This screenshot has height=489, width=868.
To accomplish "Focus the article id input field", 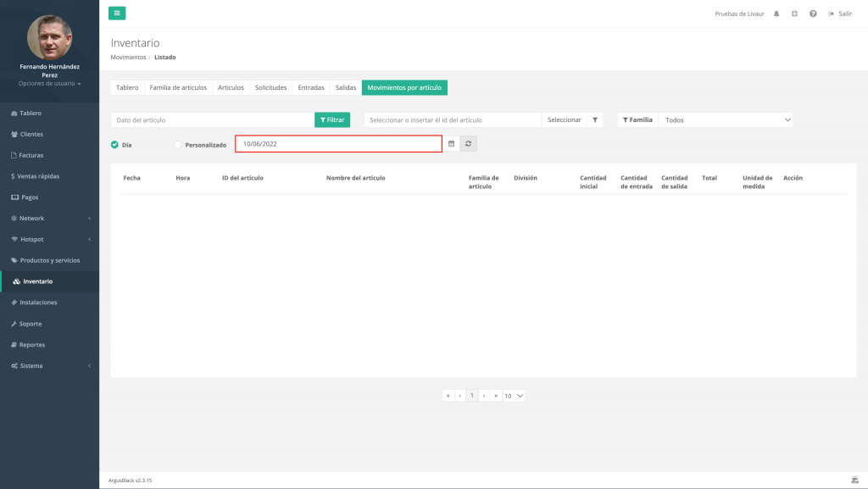I will (x=453, y=120).
